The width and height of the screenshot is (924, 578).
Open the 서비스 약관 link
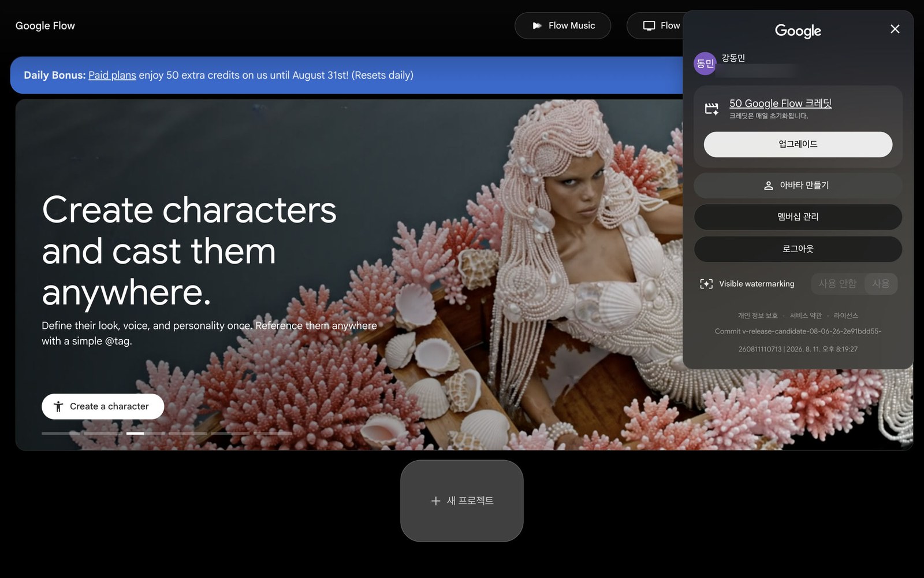pos(806,316)
